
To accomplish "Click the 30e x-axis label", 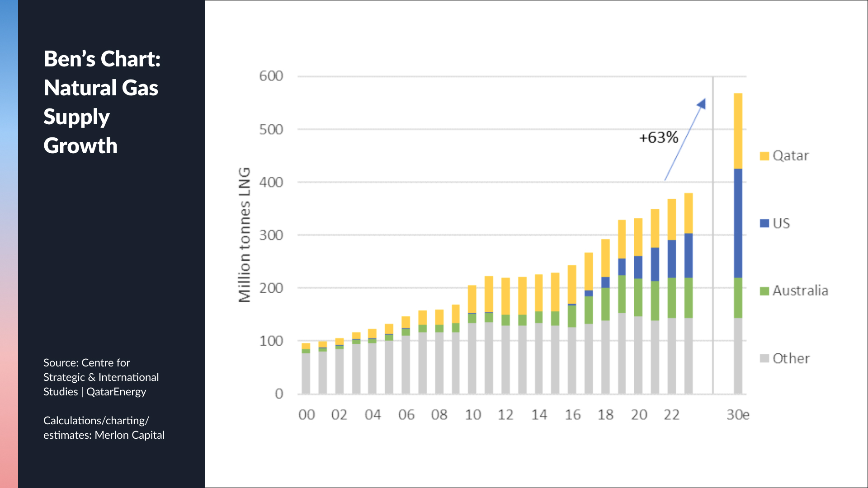I will point(738,414).
